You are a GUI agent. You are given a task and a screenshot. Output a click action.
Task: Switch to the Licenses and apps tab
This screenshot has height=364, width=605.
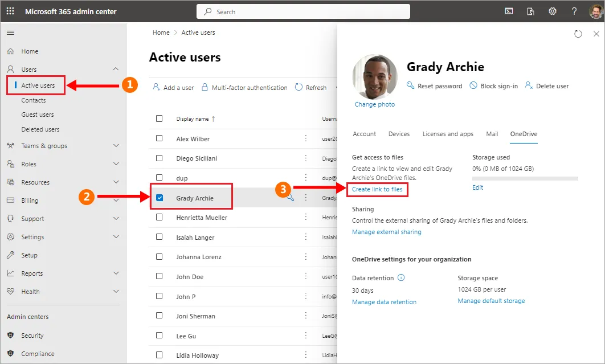tap(448, 134)
